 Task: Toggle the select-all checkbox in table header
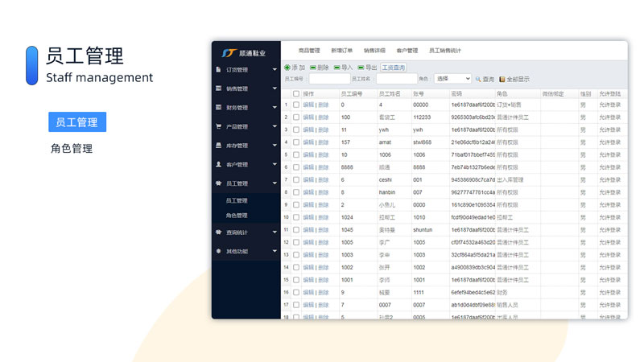pyautogui.click(x=295, y=94)
